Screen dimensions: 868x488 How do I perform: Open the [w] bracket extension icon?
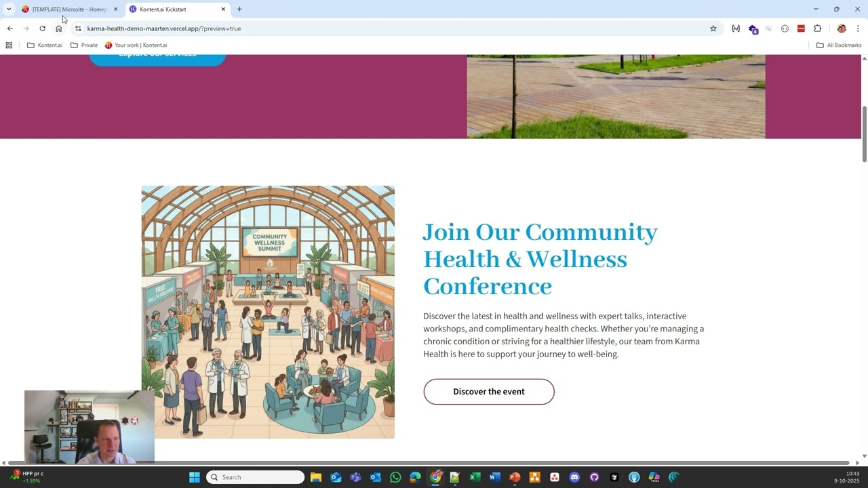[x=736, y=28]
